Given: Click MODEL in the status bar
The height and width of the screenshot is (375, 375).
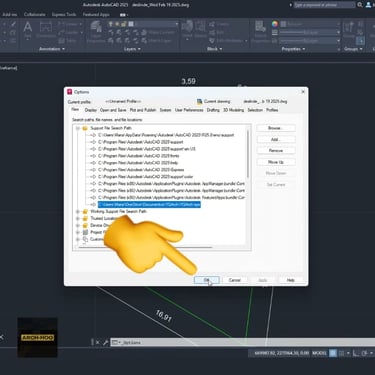Looking at the screenshot, I should pyautogui.click(x=319, y=353).
